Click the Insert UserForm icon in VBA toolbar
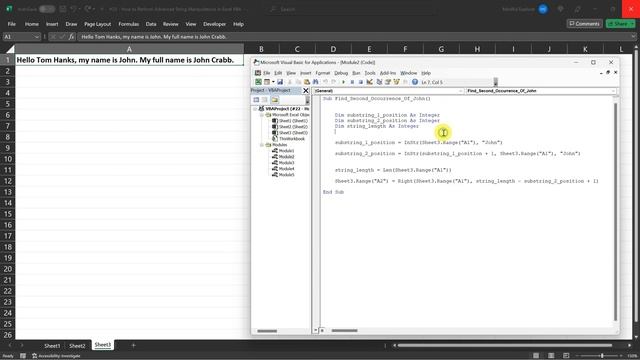This screenshot has width=640, height=360. coord(267,82)
